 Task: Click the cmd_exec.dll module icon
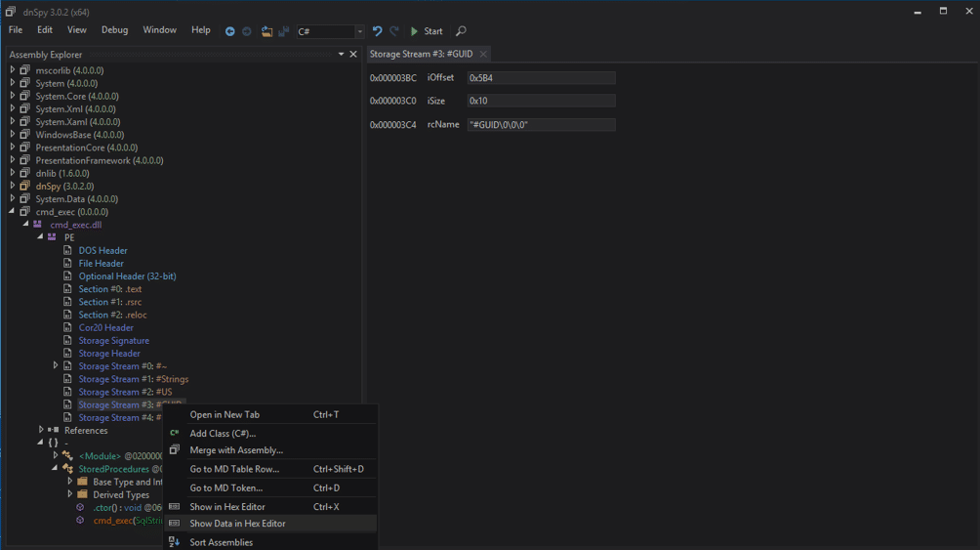[x=38, y=224]
